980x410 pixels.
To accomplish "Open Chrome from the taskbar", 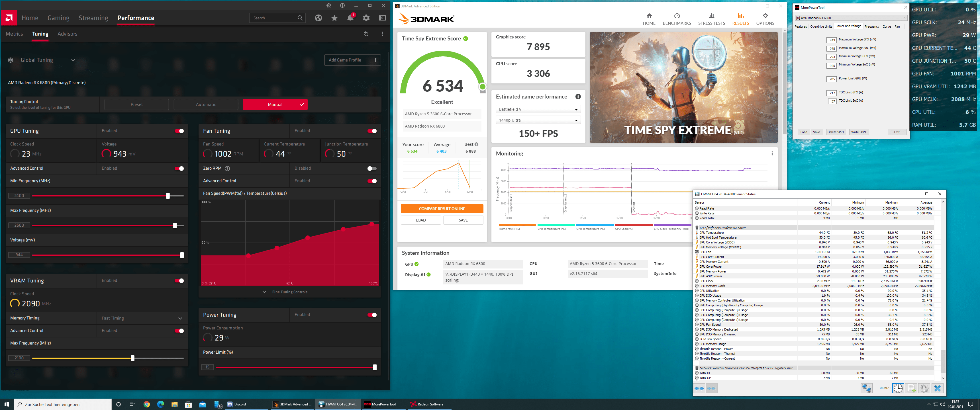I will click(x=146, y=404).
